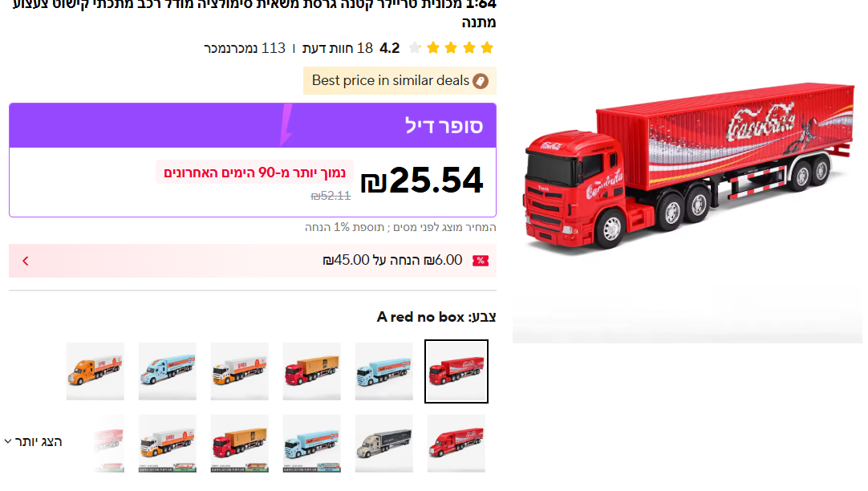Viewport: 868px width, 491px height.
Task: Pick the red long-nose Coca-Cola truck second row
Action: [x=456, y=444]
